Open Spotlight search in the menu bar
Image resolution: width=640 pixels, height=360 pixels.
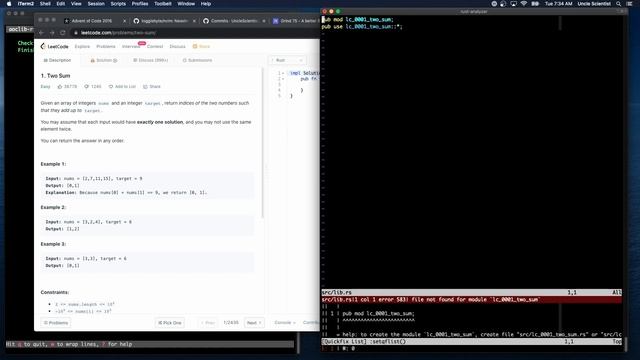618,4
